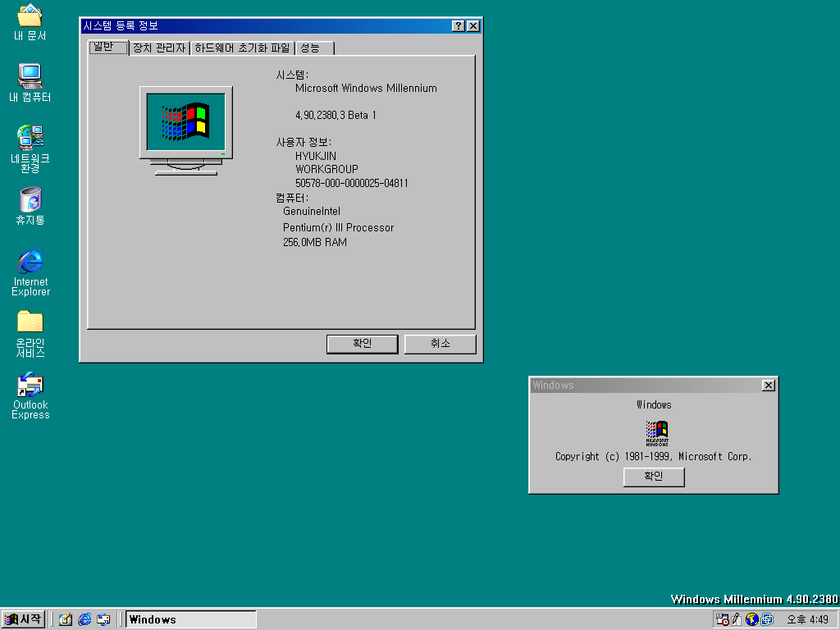Activate the Windows taskbar button

point(190,619)
